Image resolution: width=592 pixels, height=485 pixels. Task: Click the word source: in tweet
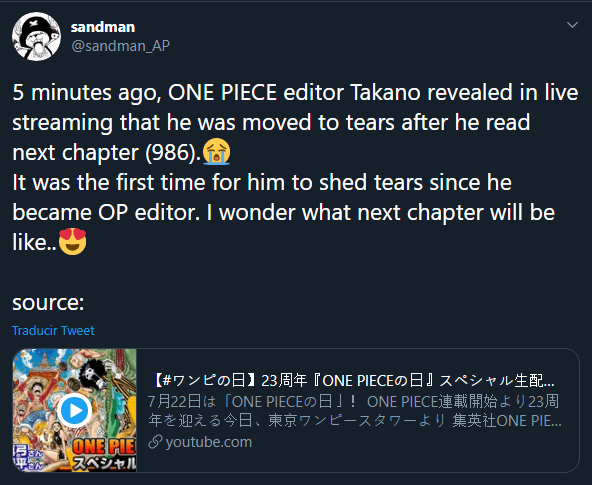click(x=48, y=302)
